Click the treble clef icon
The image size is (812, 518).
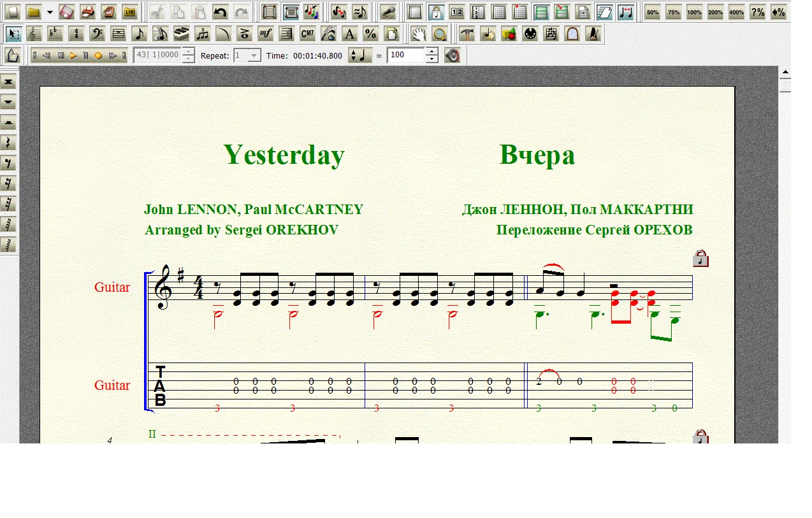(x=34, y=34)
